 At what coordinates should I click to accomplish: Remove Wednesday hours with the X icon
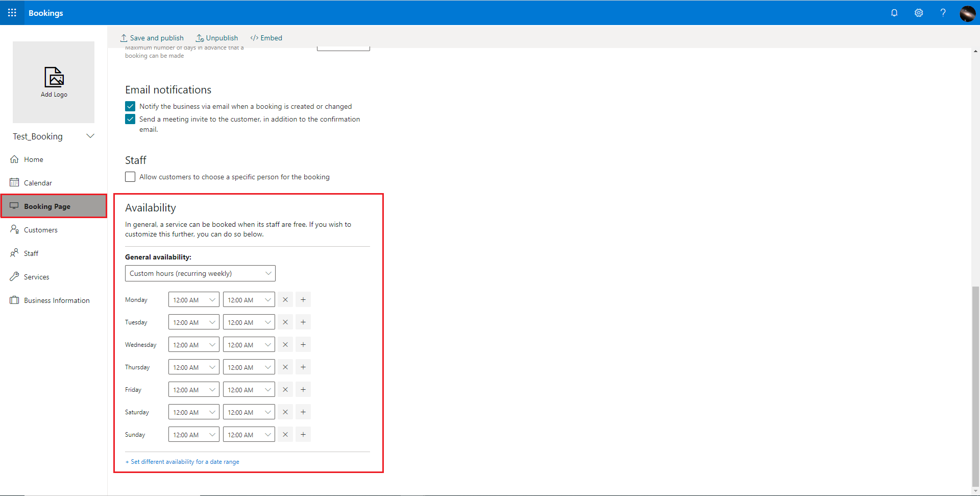pyautogui.click(x=285, y=345)
